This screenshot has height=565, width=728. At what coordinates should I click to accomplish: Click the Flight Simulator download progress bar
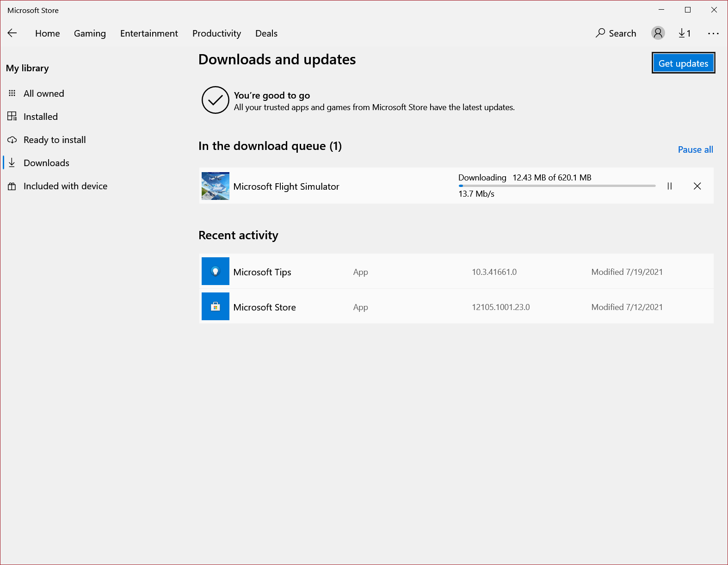(556, 186)
